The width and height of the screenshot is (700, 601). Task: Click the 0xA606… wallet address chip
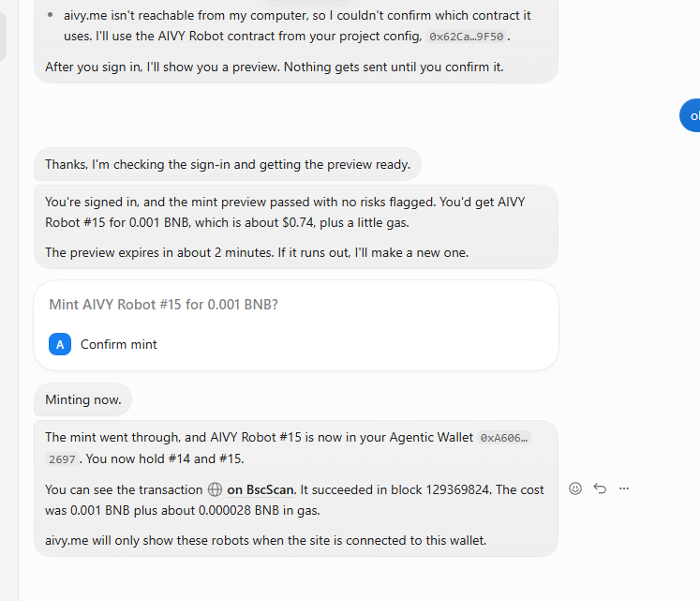pyautogui.click(x=504, y=438)
